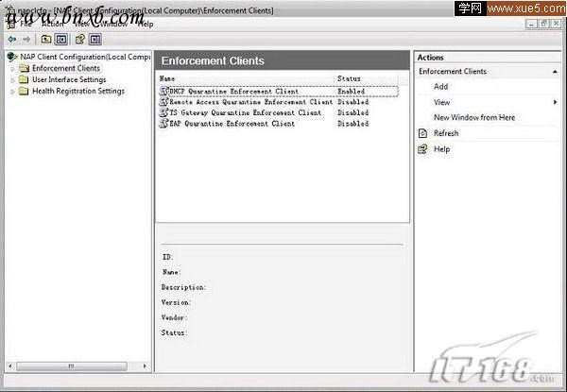Open the Help menu in menu bar
Viewport: 567px width, 392px height.
146,24
